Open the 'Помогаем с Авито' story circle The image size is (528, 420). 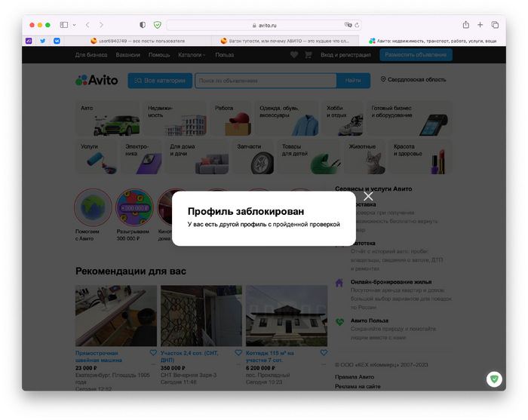click(x=93, y=207)
